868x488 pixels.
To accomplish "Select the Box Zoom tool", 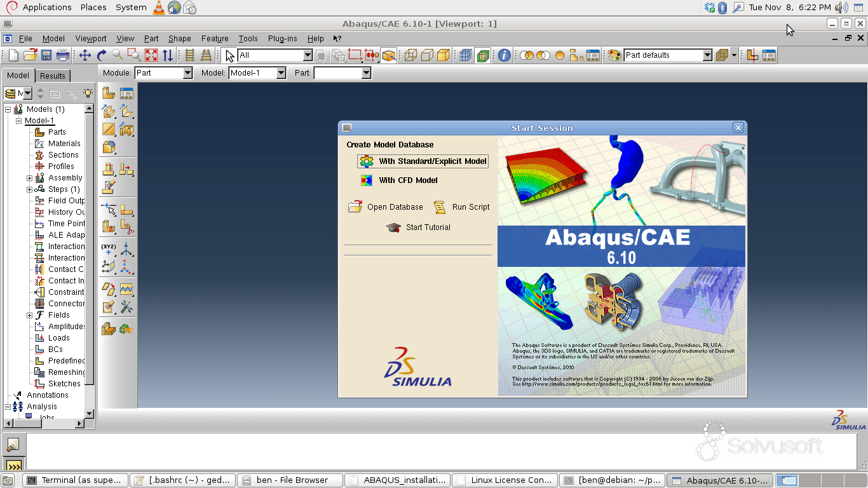I will (134, 55).
